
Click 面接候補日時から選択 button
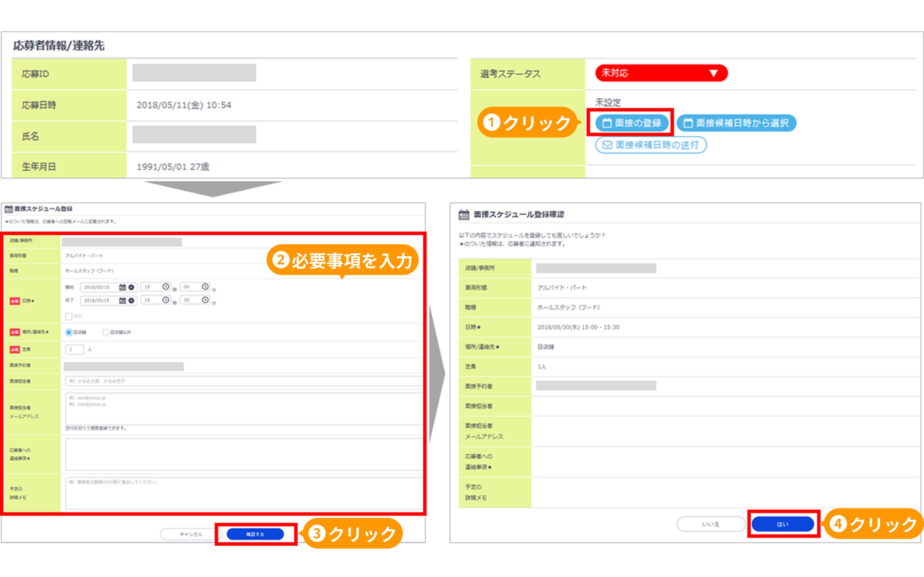pos(736,123)
